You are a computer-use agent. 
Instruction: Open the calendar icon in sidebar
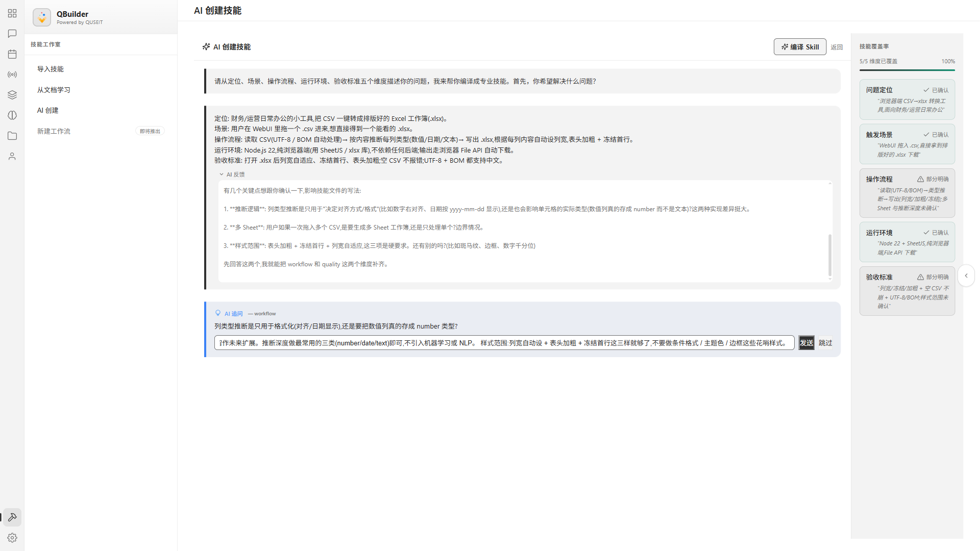pyautogui.click(x=12, y=54)
